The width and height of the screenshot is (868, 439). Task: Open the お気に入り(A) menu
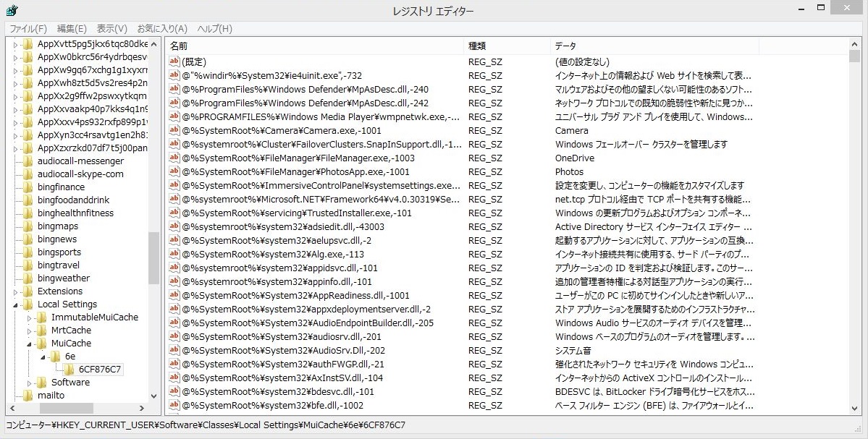(162, 29)
